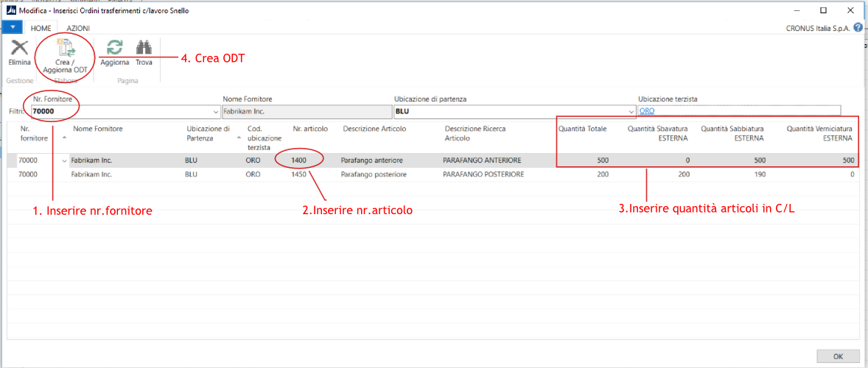Open the blue application menu dropdown

(14, 28)
